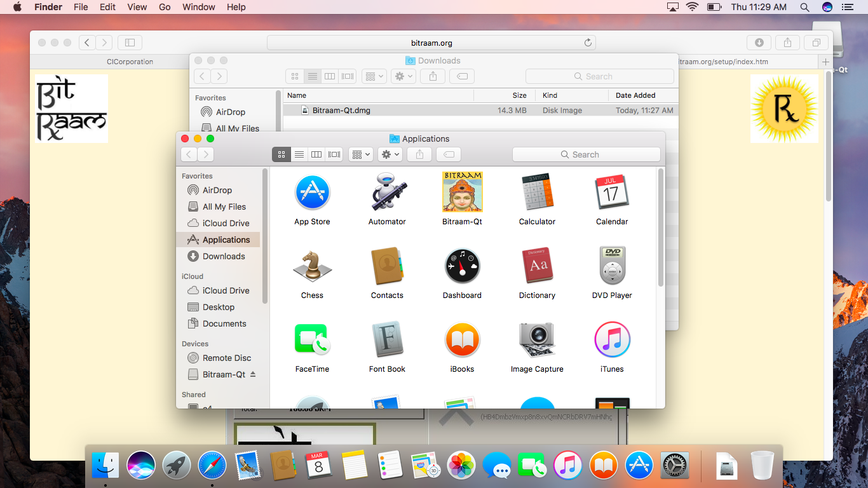Open the Edit menu
This screenshot has height=488, width=868.
(x=107, y=7)
